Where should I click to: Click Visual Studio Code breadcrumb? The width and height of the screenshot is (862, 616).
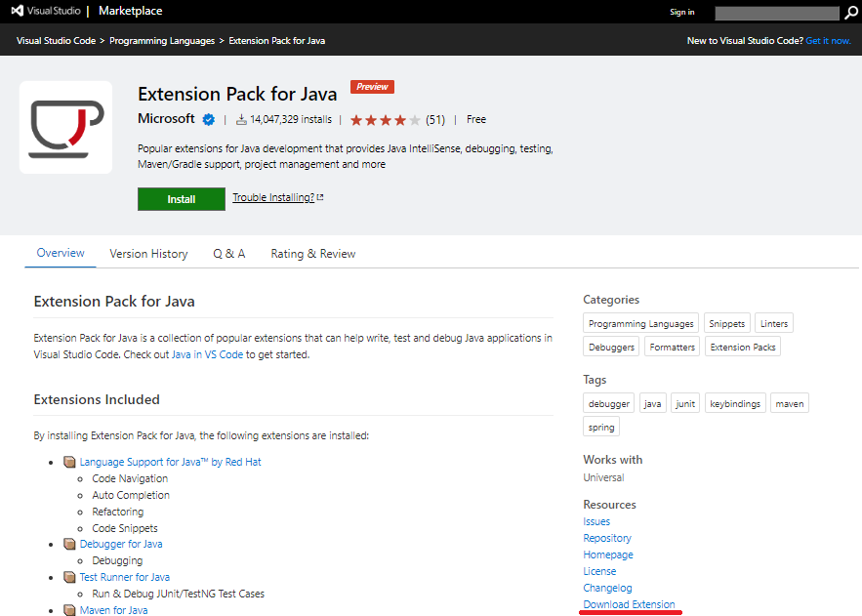[x=56, y=41]
